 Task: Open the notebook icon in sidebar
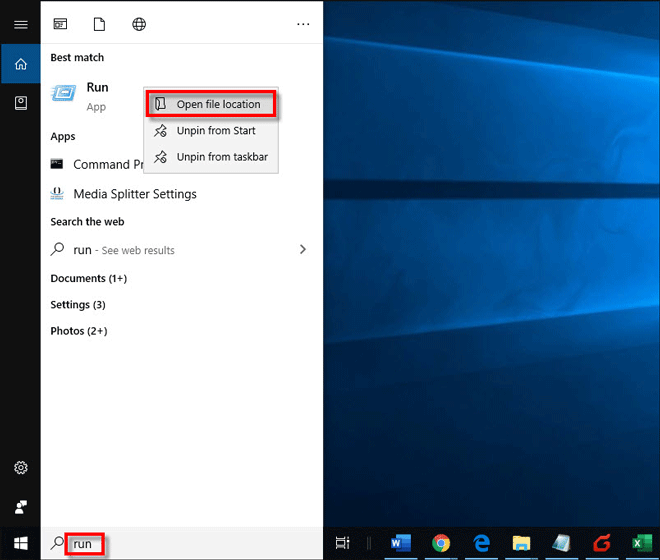tap(21, 103)
